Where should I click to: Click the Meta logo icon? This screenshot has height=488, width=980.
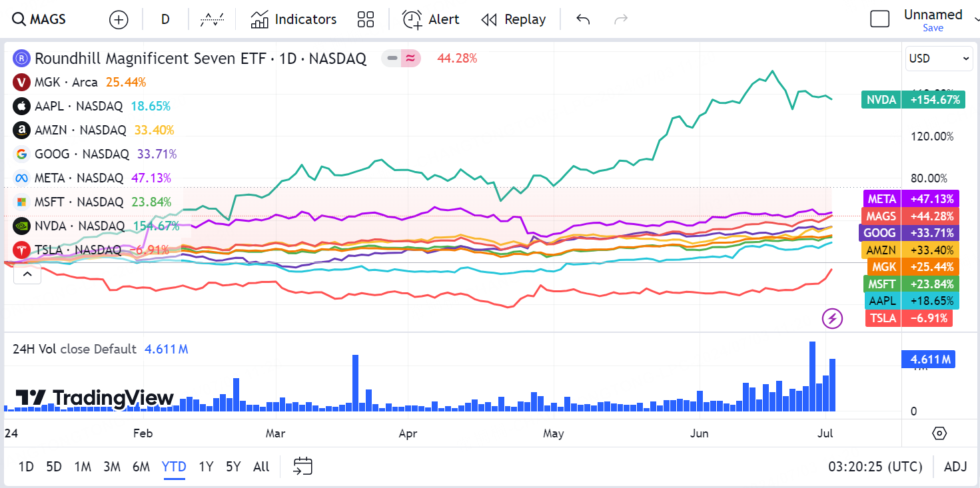click(22, 178)
